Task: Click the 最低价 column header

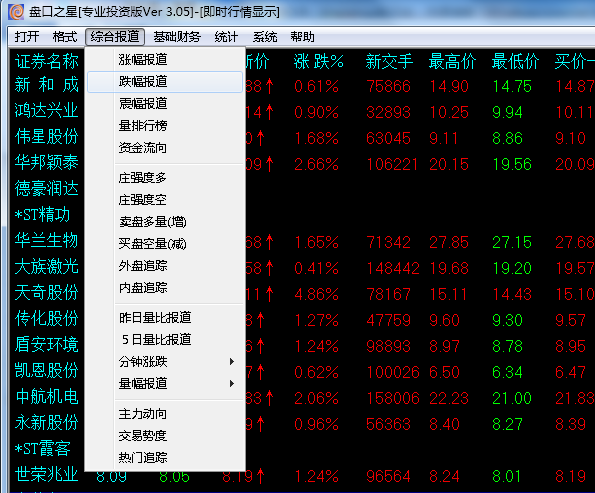Action: pos(515,61)
